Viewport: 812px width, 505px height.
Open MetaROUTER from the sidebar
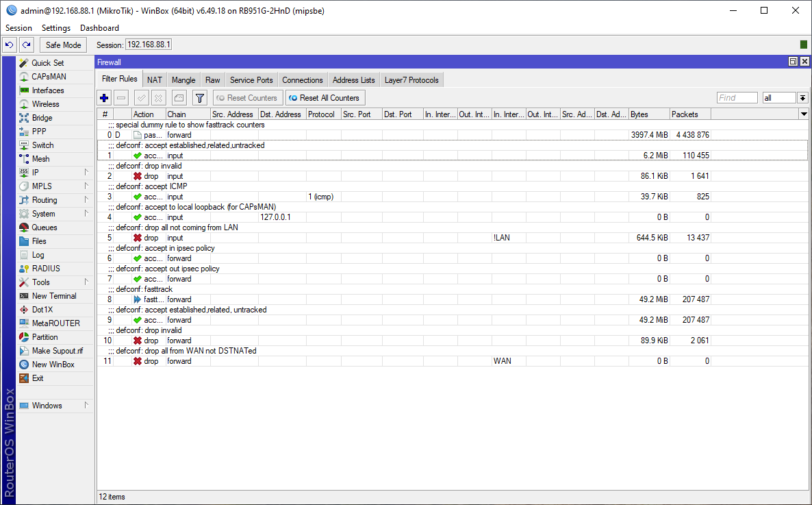click(56, 323)
